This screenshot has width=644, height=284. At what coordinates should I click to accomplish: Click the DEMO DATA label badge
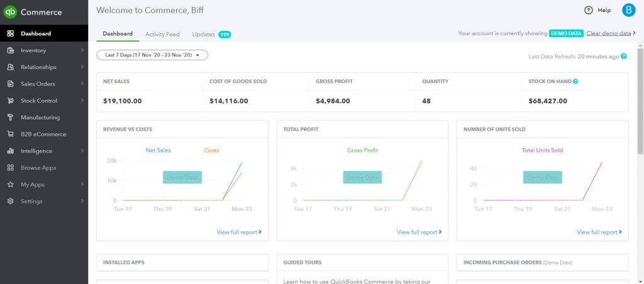(567, 34)
